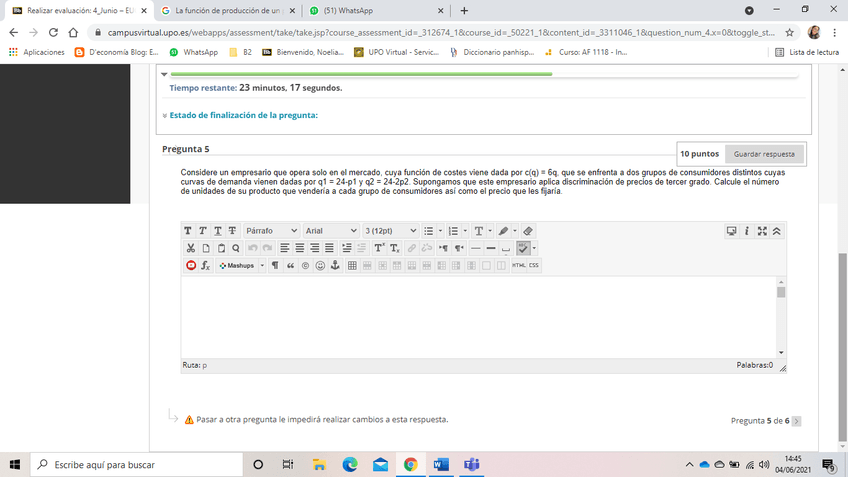Toggle HTML code view
Screen dimensions: 848x477
click(519, 266)
